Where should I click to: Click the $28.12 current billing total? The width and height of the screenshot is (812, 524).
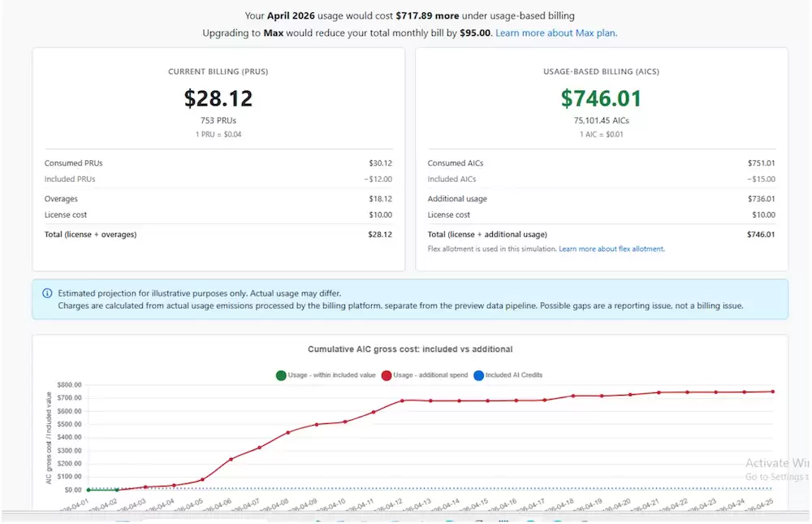218,98
